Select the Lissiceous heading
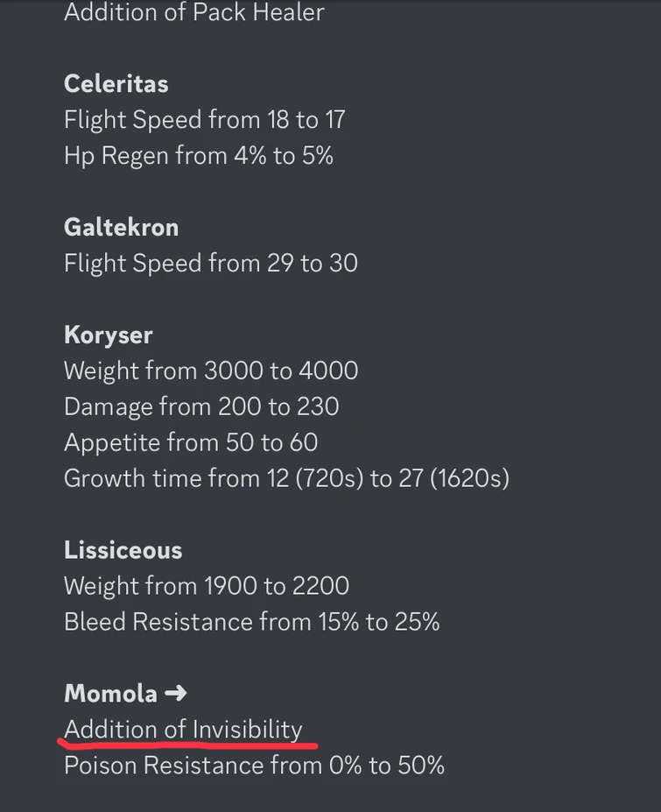The image size is (661, 812). (x=123, y=550)
